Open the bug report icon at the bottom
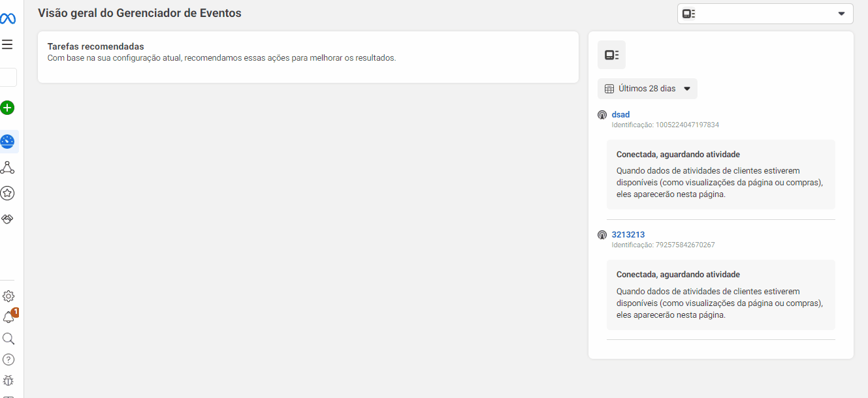 pyautogui.click(x=8, y=380)
